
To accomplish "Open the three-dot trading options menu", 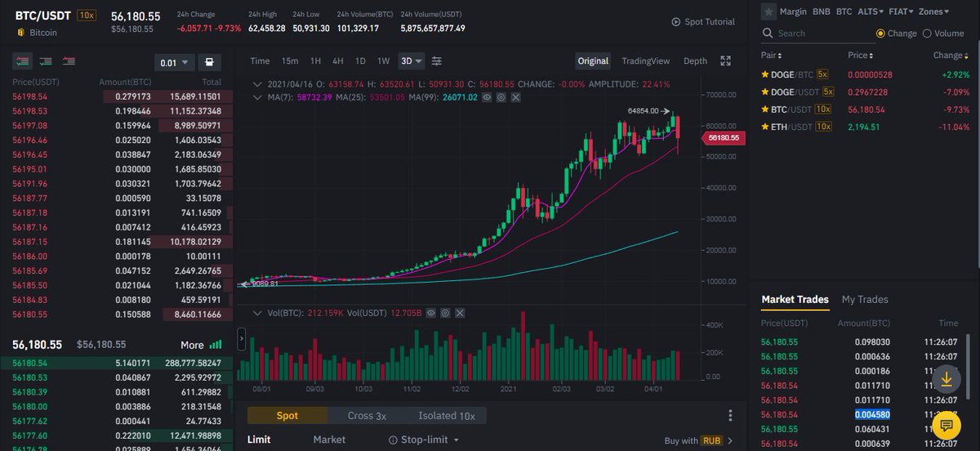I will pyautogui.click(x=730, y=416).
